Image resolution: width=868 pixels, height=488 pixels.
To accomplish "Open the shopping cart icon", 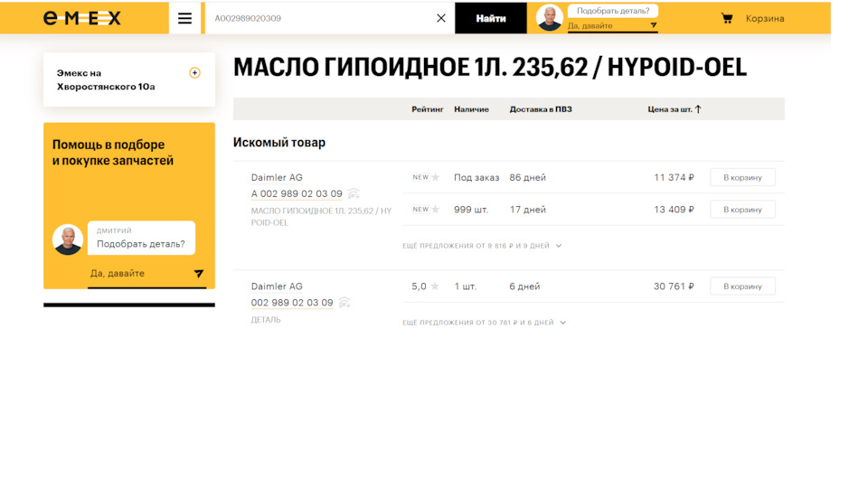I will [727, 18].
